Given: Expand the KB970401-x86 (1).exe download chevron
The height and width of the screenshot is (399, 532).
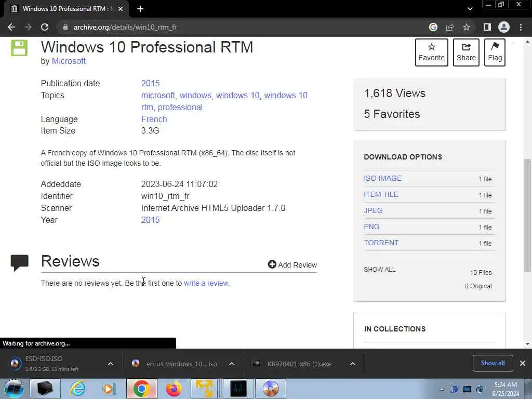Looking at the screenshot, I should [x=353, y=364].
